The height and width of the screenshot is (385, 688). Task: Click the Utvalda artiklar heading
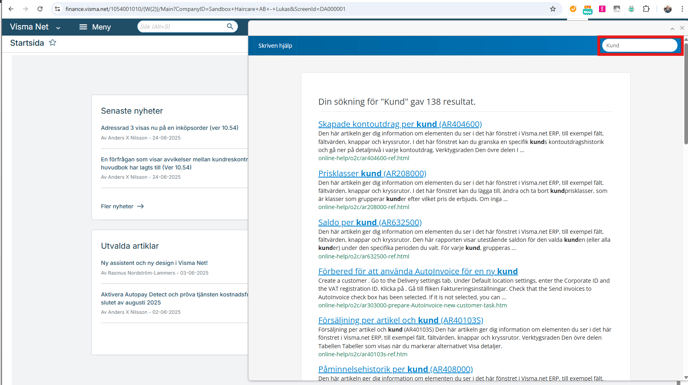click(130, 246)
